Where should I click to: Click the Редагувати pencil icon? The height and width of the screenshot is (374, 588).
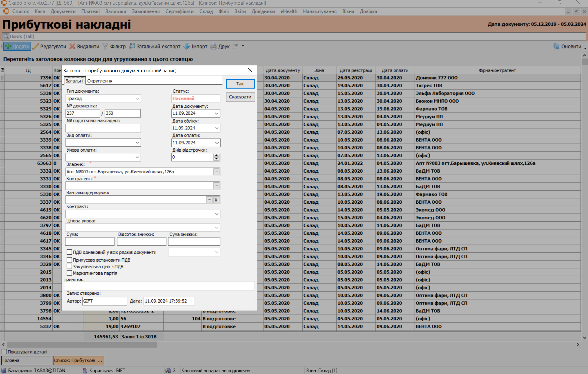(36, 46)
